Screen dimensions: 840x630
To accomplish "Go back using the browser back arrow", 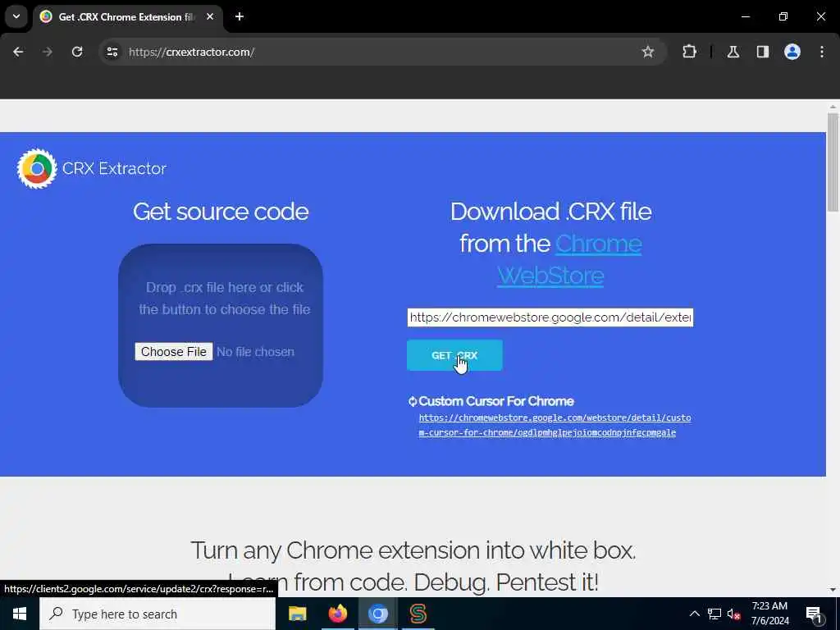I will click(x=18, y=52).
